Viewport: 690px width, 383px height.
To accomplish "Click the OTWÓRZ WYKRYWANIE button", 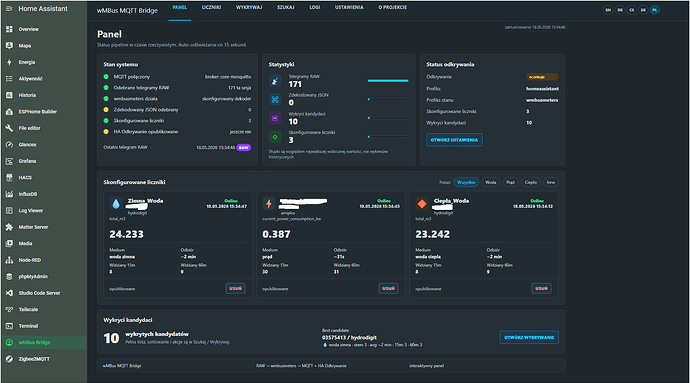I will tap(529, 338).
